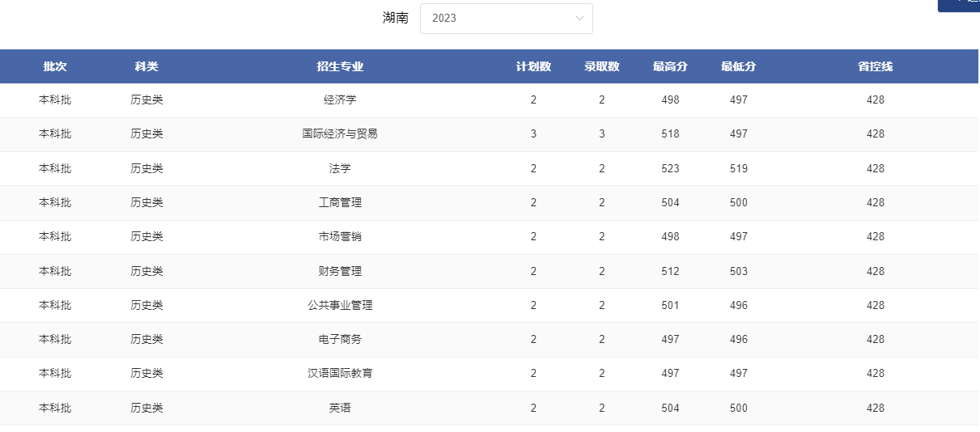The width and height of the screenshot is (980, 432).
Task: Select the 公共事业管理 major cell
Action: coord(340,305)
